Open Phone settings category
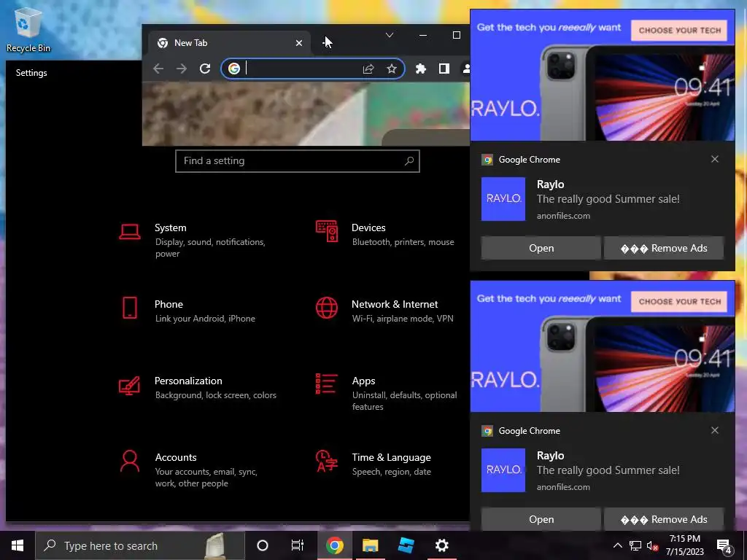Image resolution: width=747 pixels, height=560 pixels. point(188,311)
